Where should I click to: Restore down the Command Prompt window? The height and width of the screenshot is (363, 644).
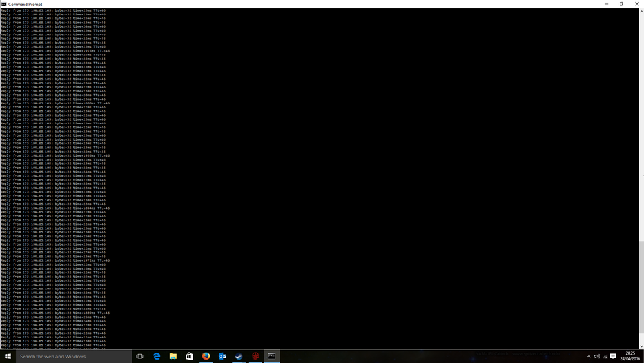pyautogui.click(x=621, y=4)
